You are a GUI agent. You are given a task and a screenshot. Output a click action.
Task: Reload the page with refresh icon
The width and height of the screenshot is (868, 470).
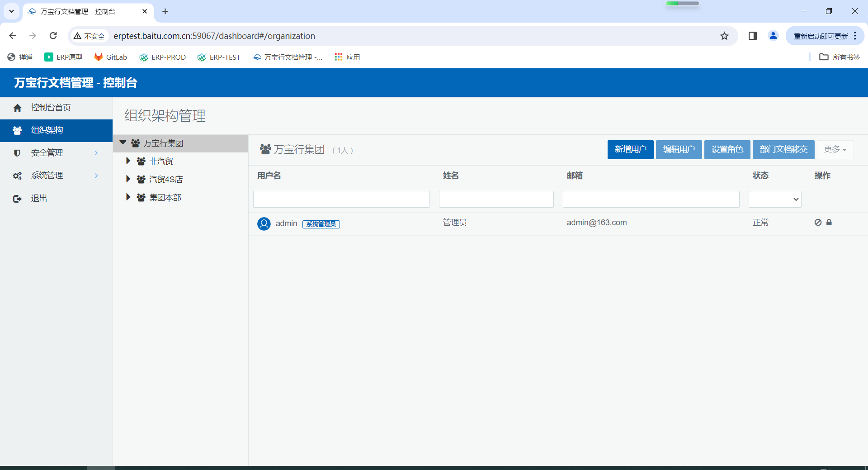(x=53, y=36)
